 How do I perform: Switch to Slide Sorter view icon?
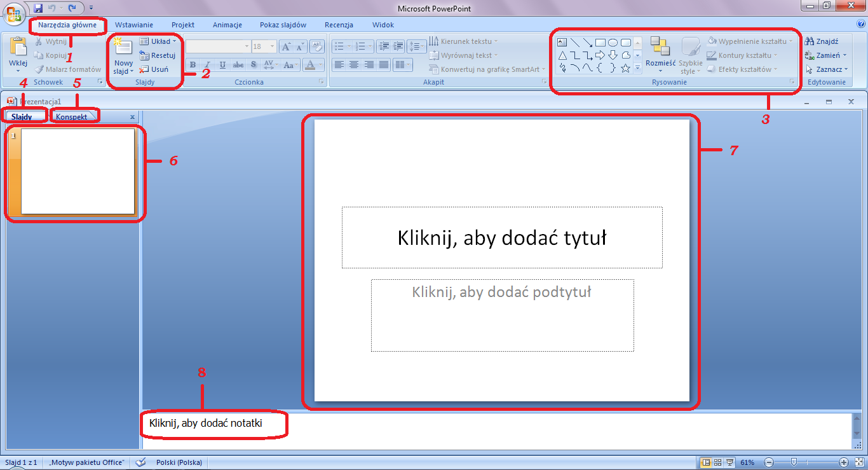717,462
